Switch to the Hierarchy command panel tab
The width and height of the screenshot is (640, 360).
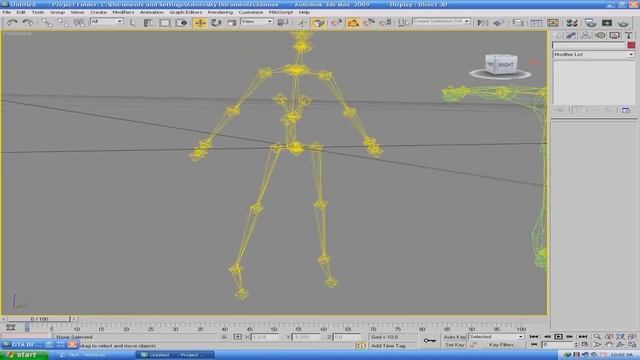pyautogui.click(x=585, y=36)
